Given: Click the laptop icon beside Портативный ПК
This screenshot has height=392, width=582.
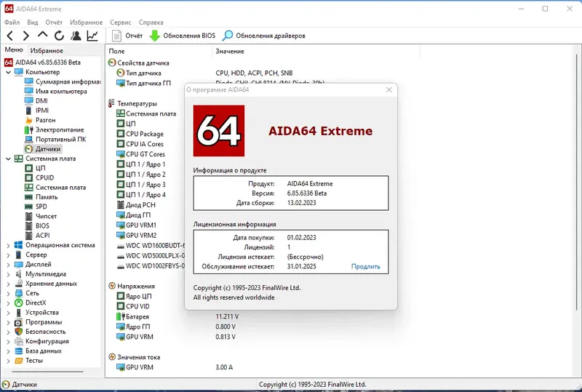Looking at the screenshot, I should pos(29,139).
